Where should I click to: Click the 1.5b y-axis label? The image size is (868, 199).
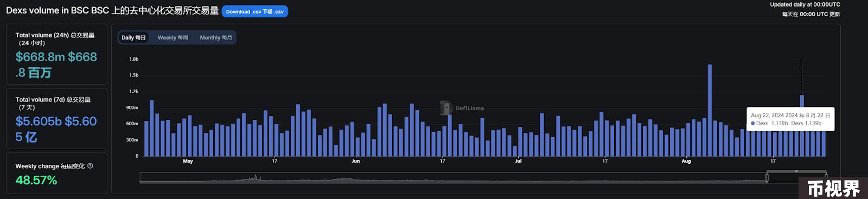pyautogui.click(x=133, y=75)
